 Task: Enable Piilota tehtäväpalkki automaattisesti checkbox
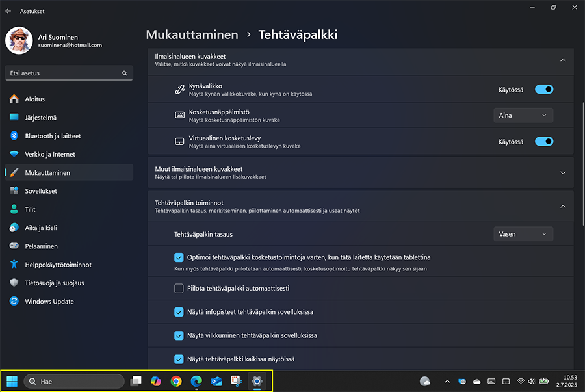click(x=179, y=289)
